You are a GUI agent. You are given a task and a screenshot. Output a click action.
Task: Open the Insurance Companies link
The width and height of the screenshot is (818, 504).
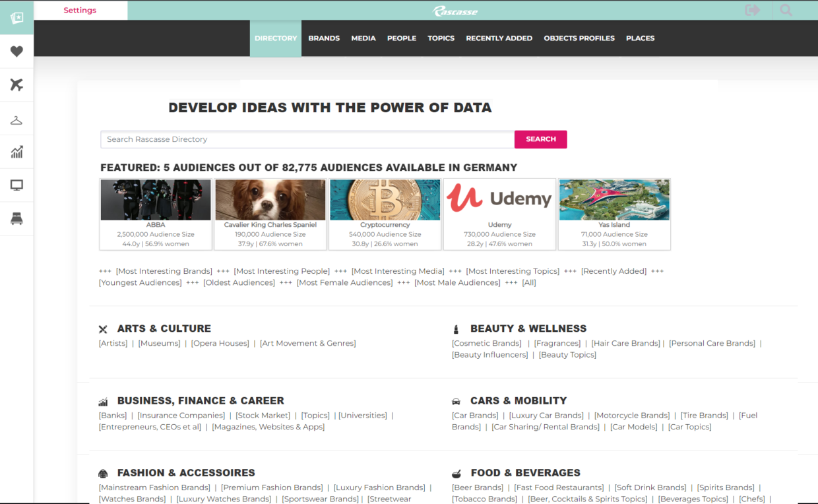[x=181, y=416]
